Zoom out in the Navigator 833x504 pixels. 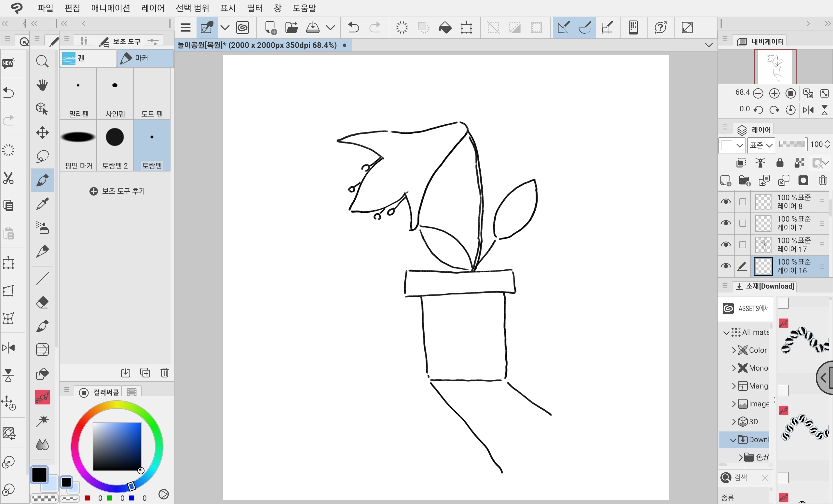758,94
